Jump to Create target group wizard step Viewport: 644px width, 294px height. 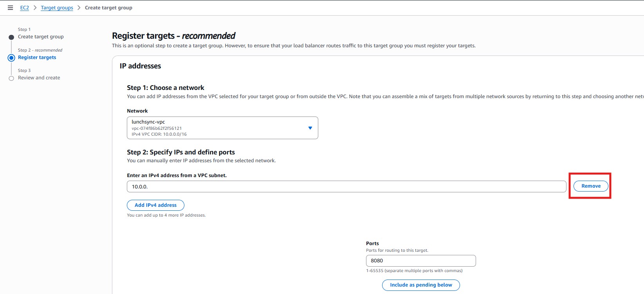click(41, 37)
